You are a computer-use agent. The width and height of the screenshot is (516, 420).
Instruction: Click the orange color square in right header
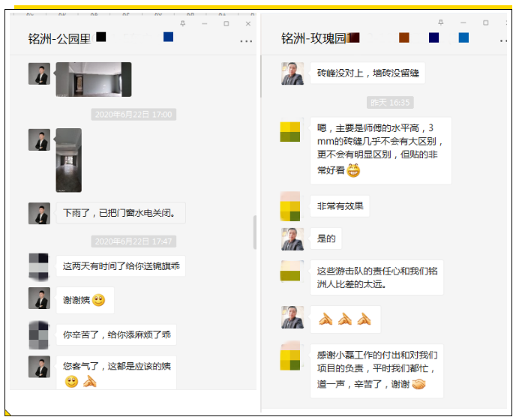point(404,37)
